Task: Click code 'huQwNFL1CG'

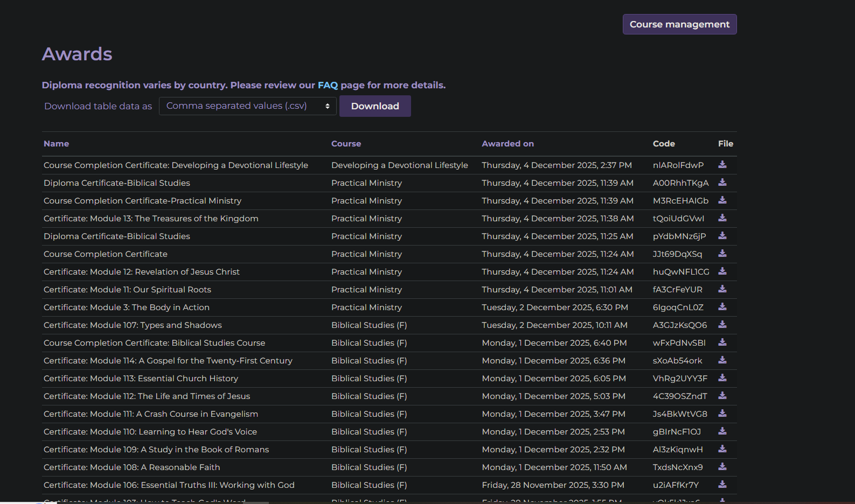Action: [x=681, y=272]
